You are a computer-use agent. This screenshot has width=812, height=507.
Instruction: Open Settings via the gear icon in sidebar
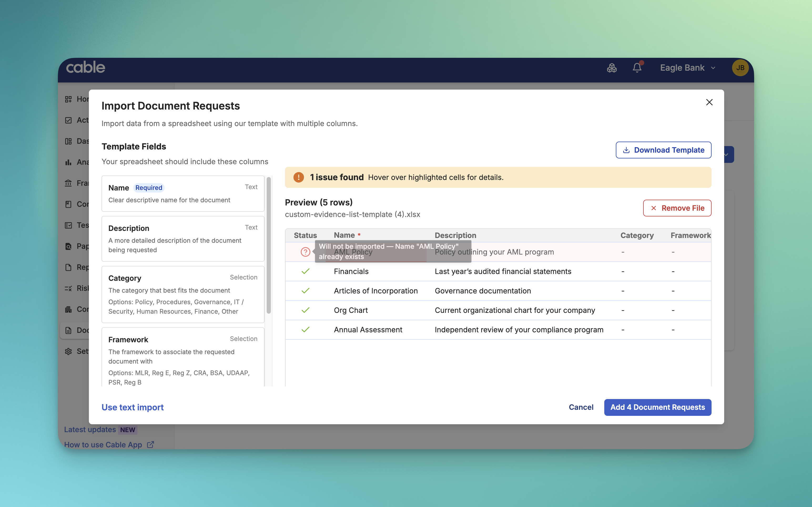point(68,351)
